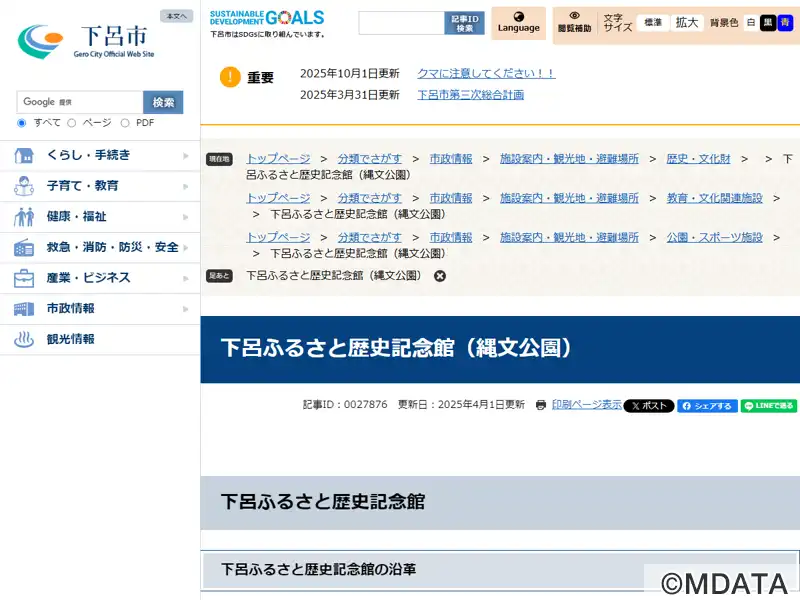Share the page with the X ポスト button

pyautogui.click(x=649, y=406)
